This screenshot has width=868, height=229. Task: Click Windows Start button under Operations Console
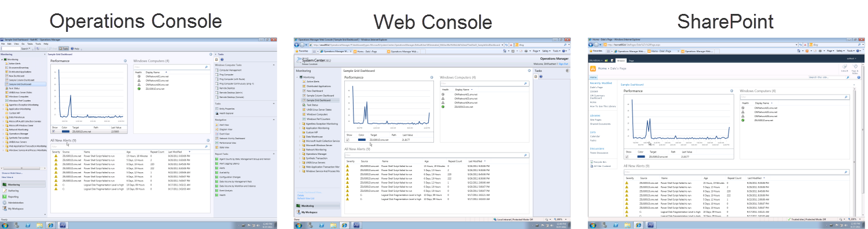pyautogui.click(x=5, y=225)
